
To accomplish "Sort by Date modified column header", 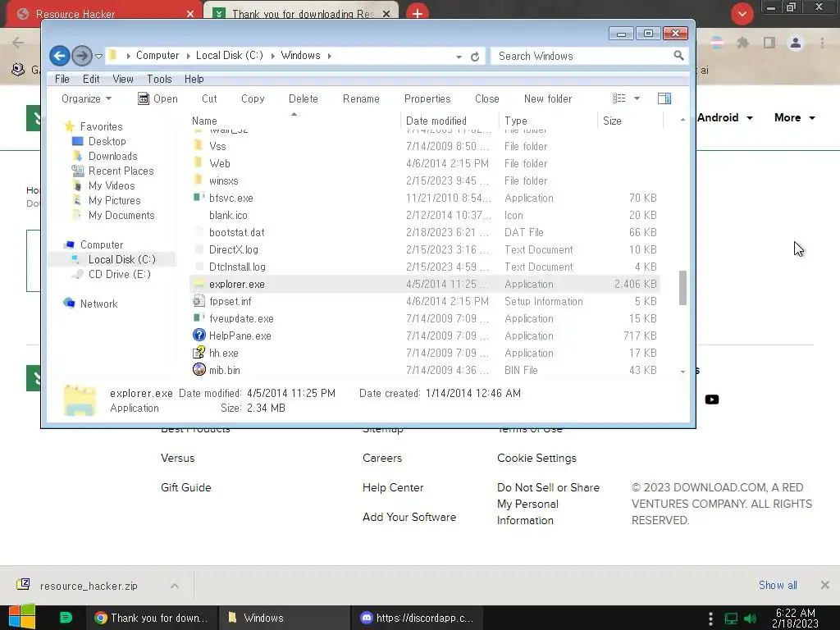I will 449,121.
